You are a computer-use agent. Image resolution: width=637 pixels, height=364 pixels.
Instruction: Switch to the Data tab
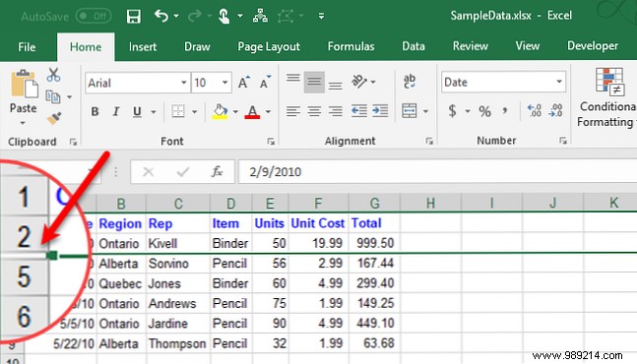414,46
